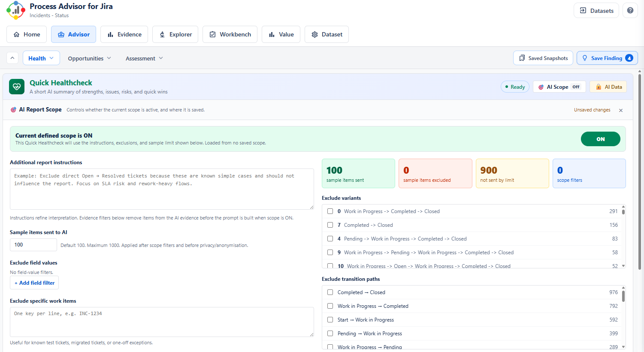644x352 pixels.
Task: Check the Pending → Work in Progress transition
Action: pyautogui.click(x=330, y=334)
